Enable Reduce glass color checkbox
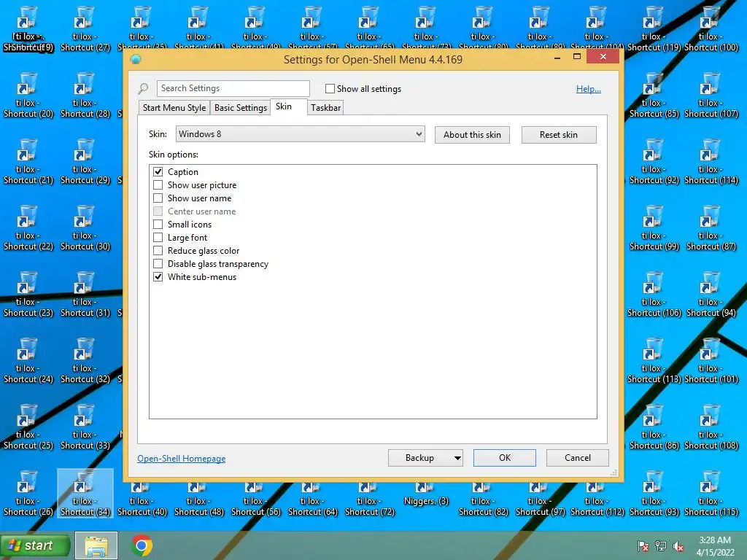This screenshot has width=747, height=560. [158, 251]
